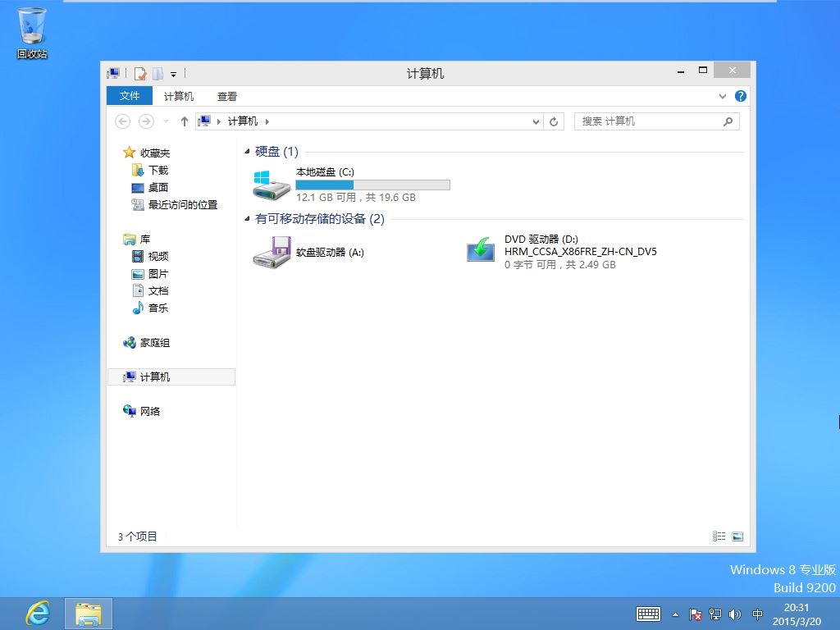
Task: Open the Customize Quick Access Toolbar dropdown
Action: (x=174, y=74)
